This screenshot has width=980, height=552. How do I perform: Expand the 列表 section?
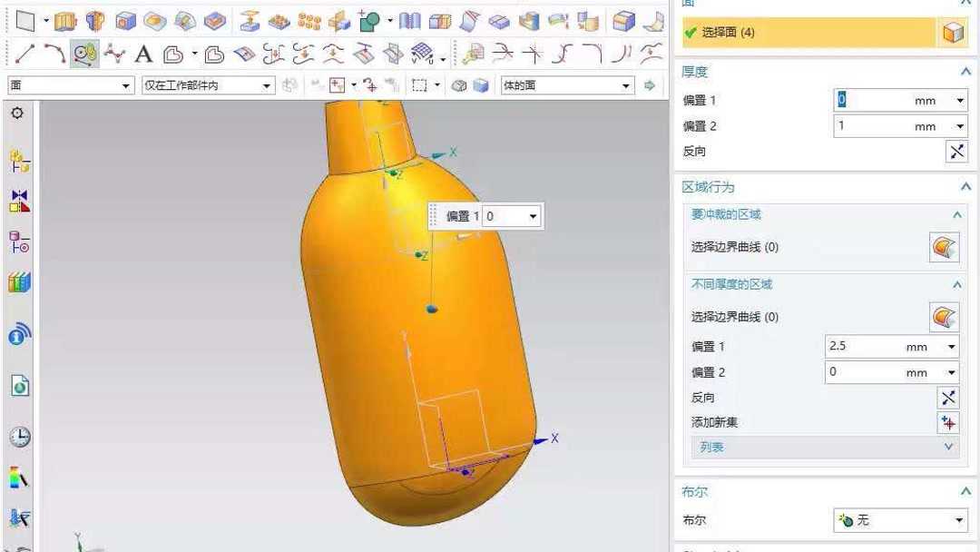[948, 447]
